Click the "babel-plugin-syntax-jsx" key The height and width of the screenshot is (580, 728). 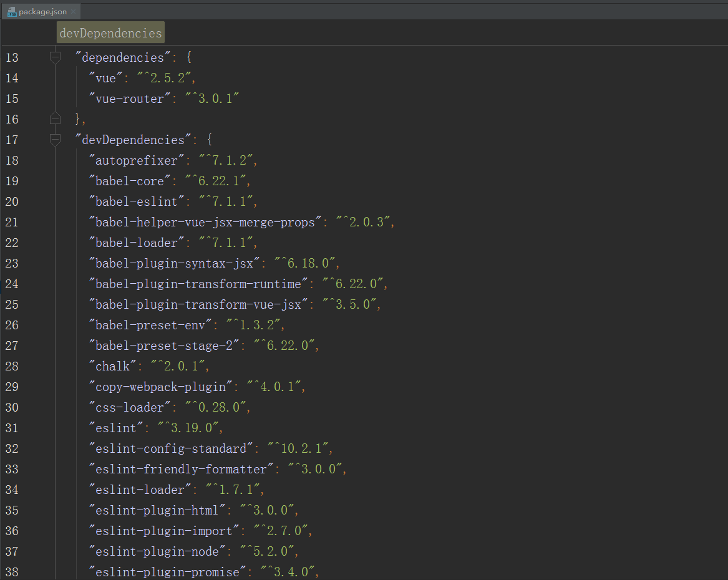click(x=175, y=264)
